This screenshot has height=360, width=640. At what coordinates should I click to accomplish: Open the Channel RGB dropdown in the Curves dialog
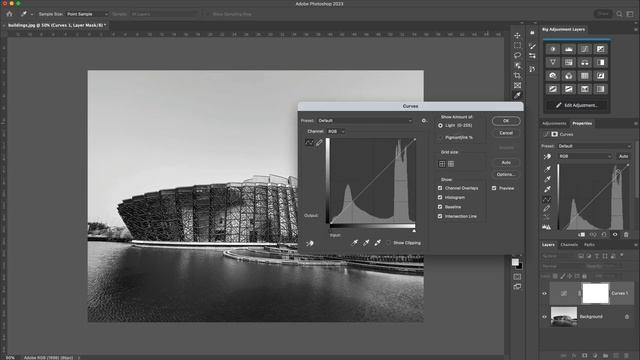(x=336, y=131)
